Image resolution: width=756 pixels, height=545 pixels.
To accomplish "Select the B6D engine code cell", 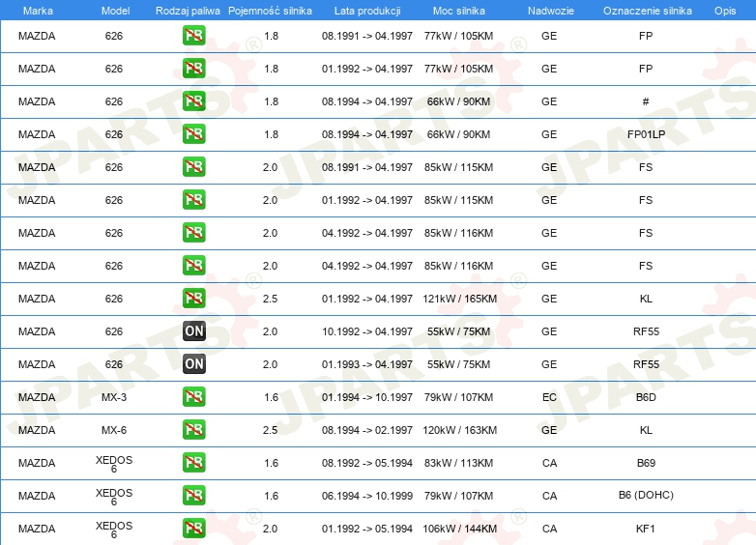I will (646, 397).
